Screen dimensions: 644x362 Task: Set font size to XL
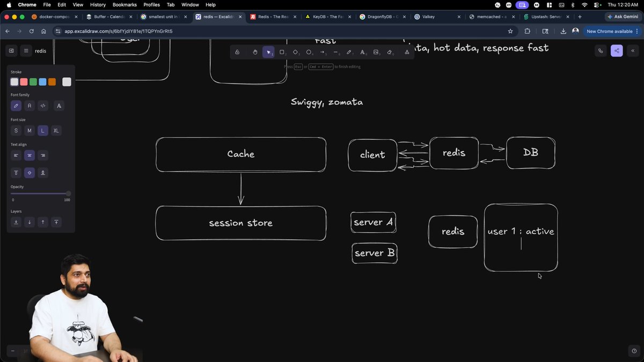[56, 131]
